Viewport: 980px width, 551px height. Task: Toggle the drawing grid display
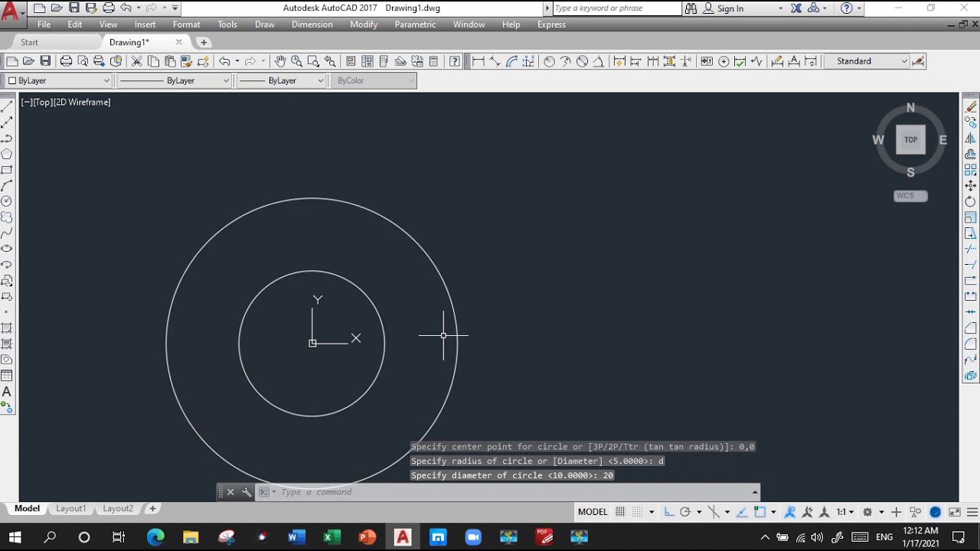click(621, 512)
